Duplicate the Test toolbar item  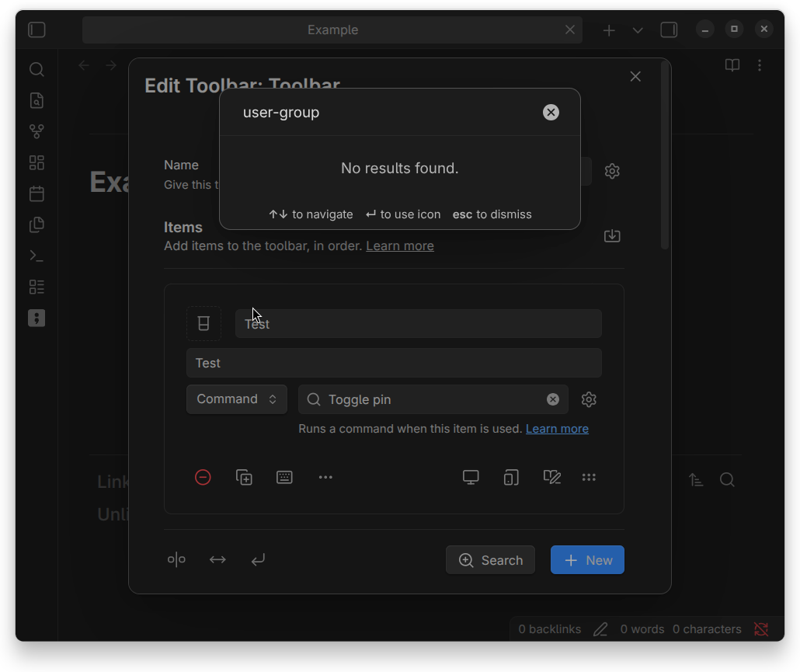[x=244, y=478]
